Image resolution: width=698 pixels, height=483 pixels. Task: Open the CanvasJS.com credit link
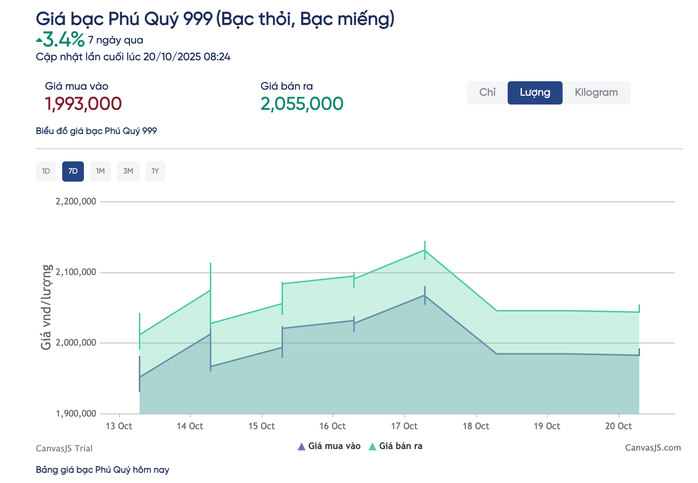pos(653,448)
